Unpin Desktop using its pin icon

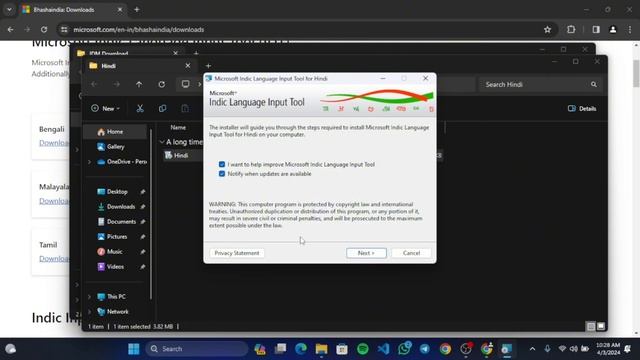[x=142, y=192]
